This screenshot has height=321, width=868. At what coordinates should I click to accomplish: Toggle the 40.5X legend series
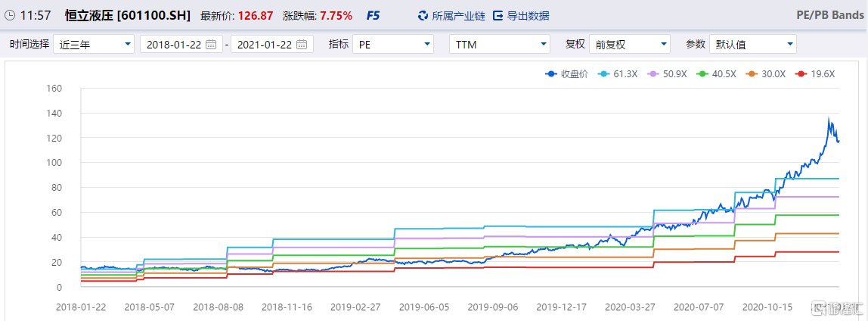click(715, 73)
